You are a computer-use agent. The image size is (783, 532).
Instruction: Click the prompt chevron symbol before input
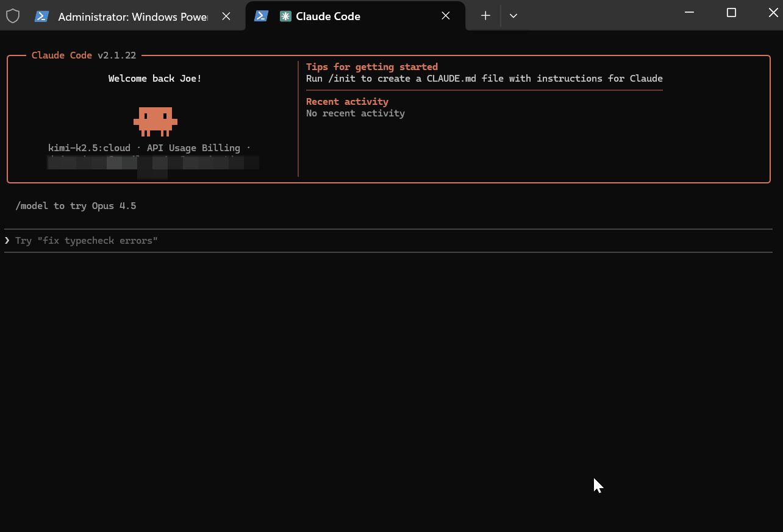[7, 241]
